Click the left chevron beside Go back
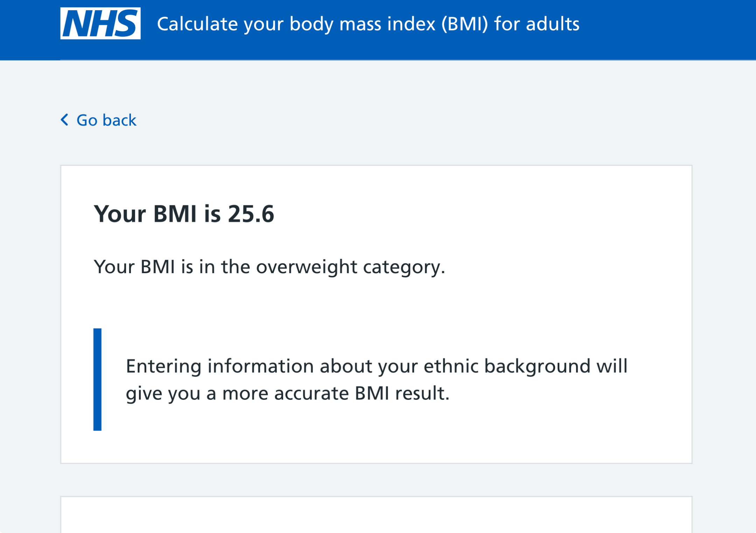The width and height of the screenshot is (756, 533). click(x=65, y=120)
